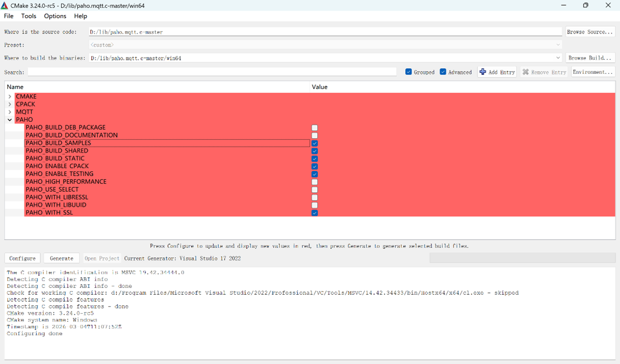The image size is (620, 364).
Task: Open the Preset custom dropdown
Action: (325, 45)
